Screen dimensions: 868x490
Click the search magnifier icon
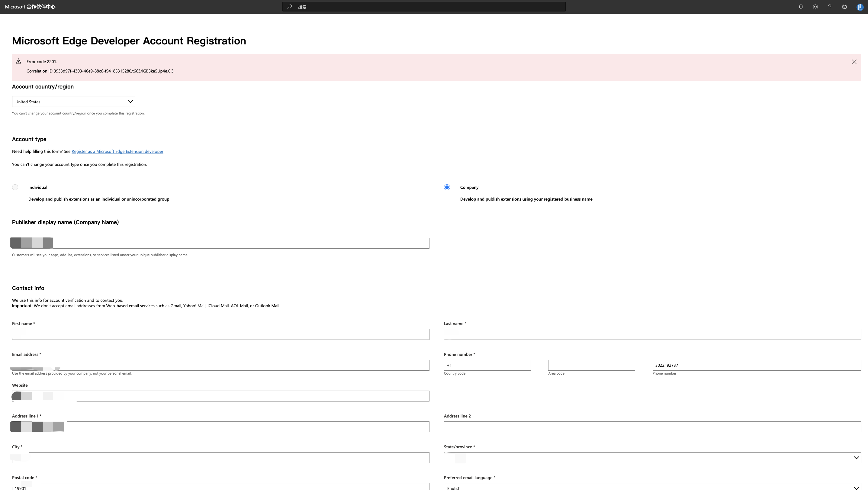pyautogui.click(x=289, y=7)
